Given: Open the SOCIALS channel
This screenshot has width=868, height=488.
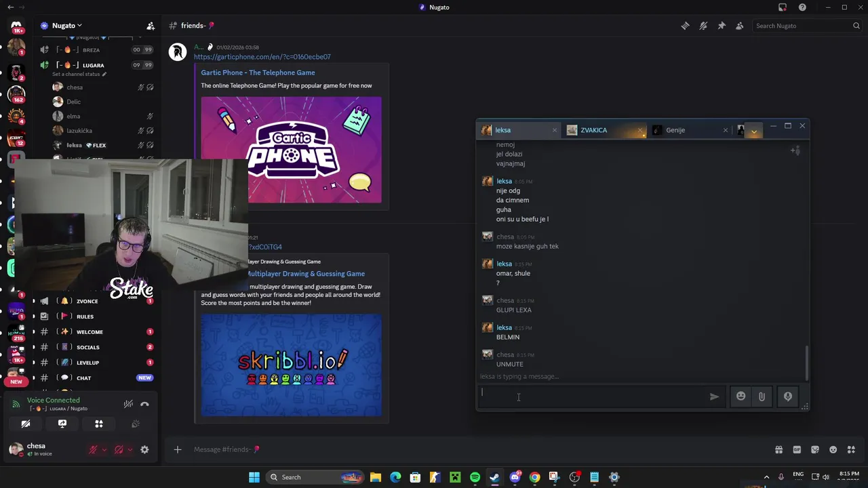Looking at the screenshot, I should point(88,347).
